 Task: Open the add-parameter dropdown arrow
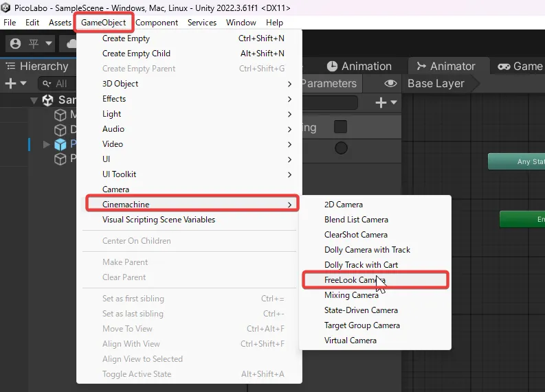(394, 102)
